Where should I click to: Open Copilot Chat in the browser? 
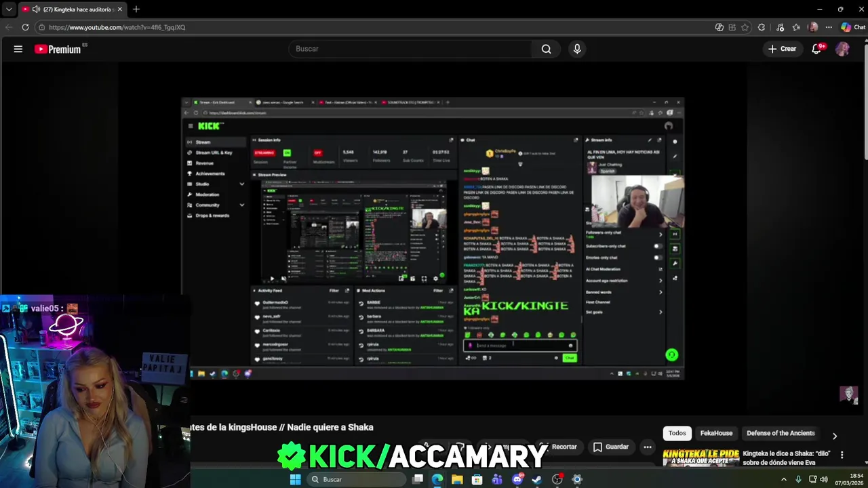[852, 27]
